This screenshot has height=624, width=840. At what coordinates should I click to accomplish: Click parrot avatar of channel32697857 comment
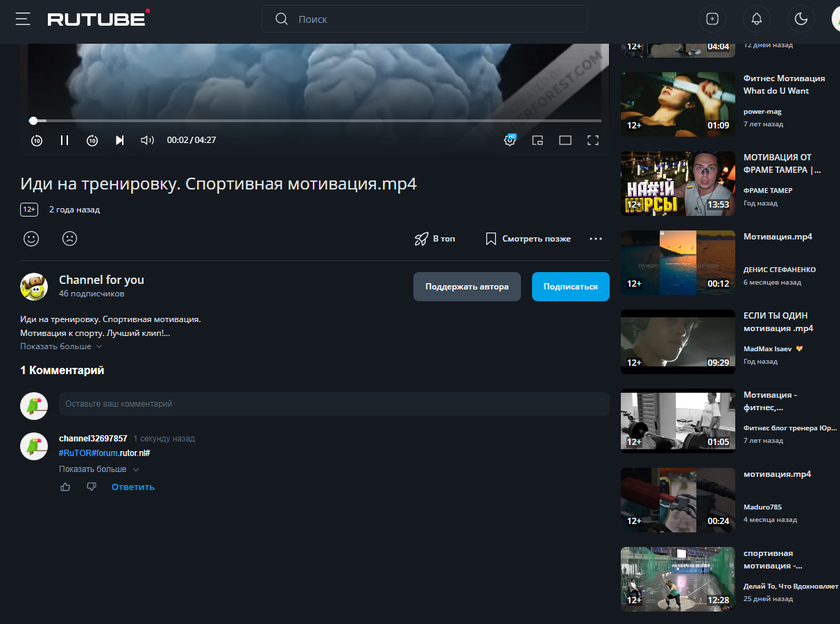point(34,446)
